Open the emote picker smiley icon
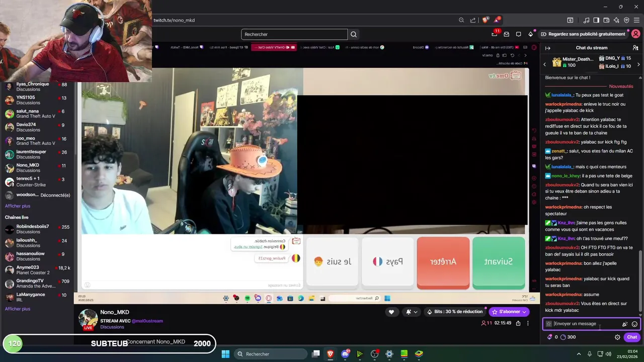This screenshot has height=362, width=644. (x=634, y=324)
